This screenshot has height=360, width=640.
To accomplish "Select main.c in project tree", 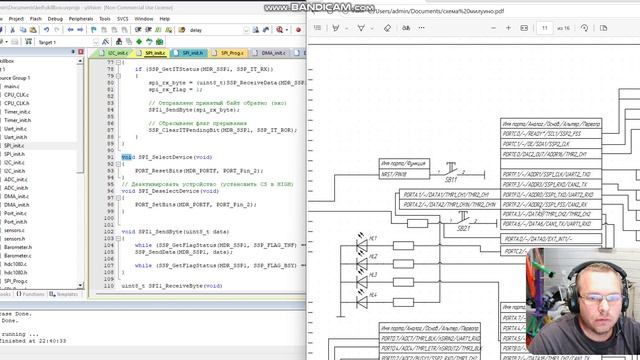I will [x=11, y=86].
